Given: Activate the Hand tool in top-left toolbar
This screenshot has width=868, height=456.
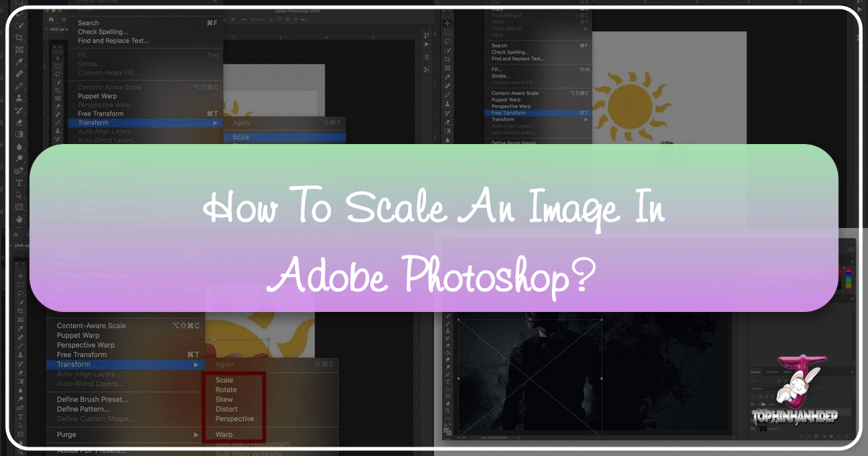Looking at the screenshot, I should 20,219.
